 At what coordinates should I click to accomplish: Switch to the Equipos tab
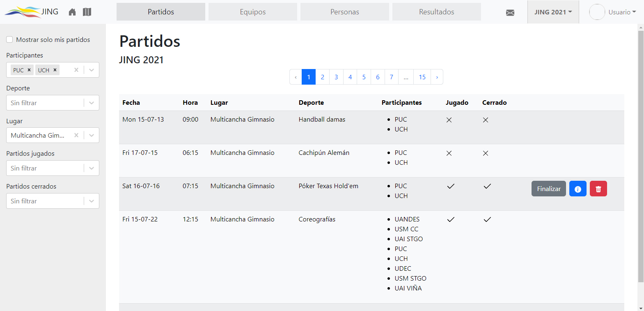tap(253, 12)
